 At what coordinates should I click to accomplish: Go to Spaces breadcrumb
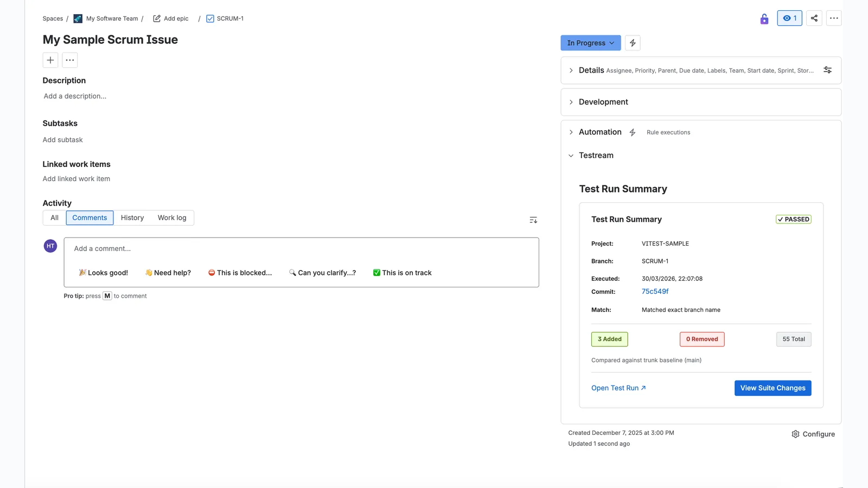(53, 18)
